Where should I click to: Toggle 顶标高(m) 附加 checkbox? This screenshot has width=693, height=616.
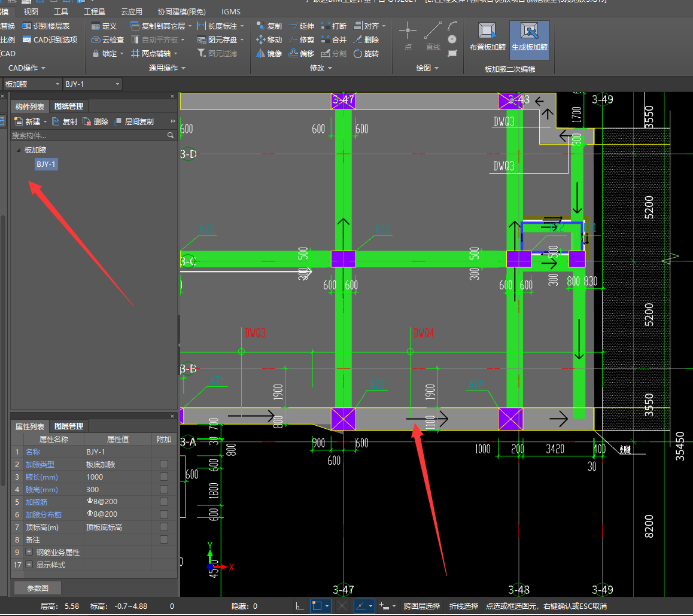(164, 527)
